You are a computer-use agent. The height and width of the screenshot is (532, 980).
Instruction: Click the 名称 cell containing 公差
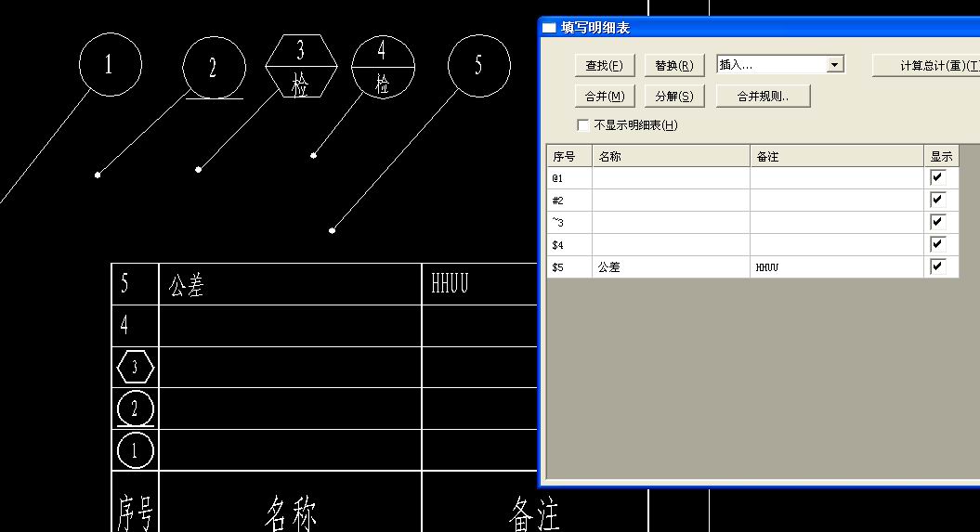(x=670, y=267)
